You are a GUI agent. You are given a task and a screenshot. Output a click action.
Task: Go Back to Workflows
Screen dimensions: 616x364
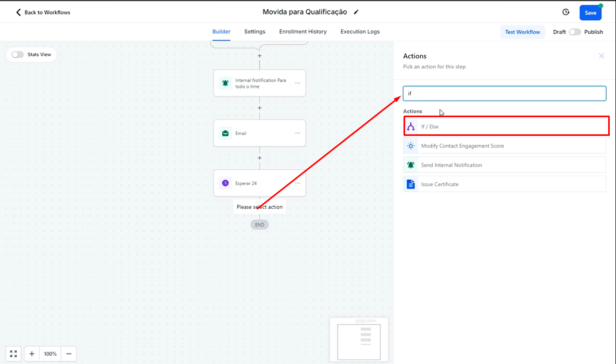coord(43,12)
